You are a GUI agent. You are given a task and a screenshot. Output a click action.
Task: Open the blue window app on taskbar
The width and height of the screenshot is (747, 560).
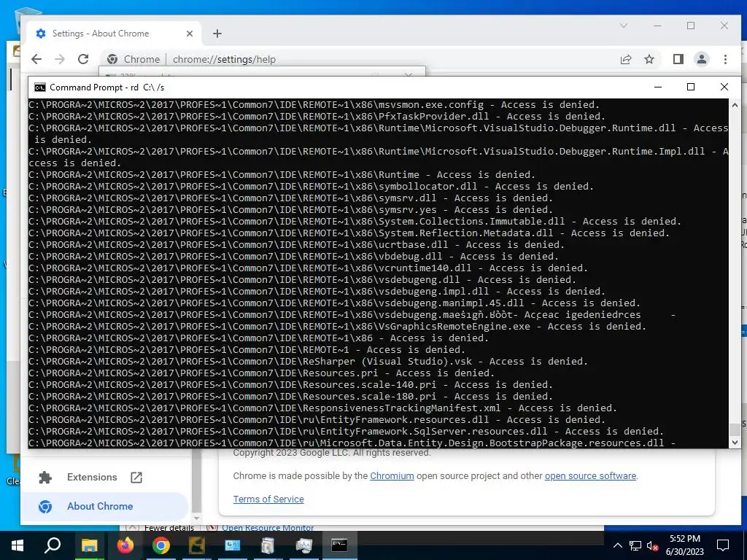pyautogui.click(x=233, y=545)
